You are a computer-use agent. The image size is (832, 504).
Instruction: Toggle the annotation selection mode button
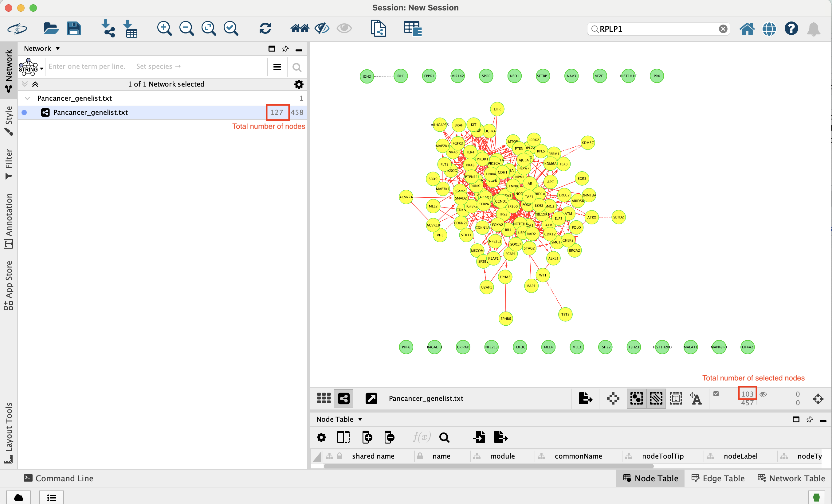[x=676, y=398]
